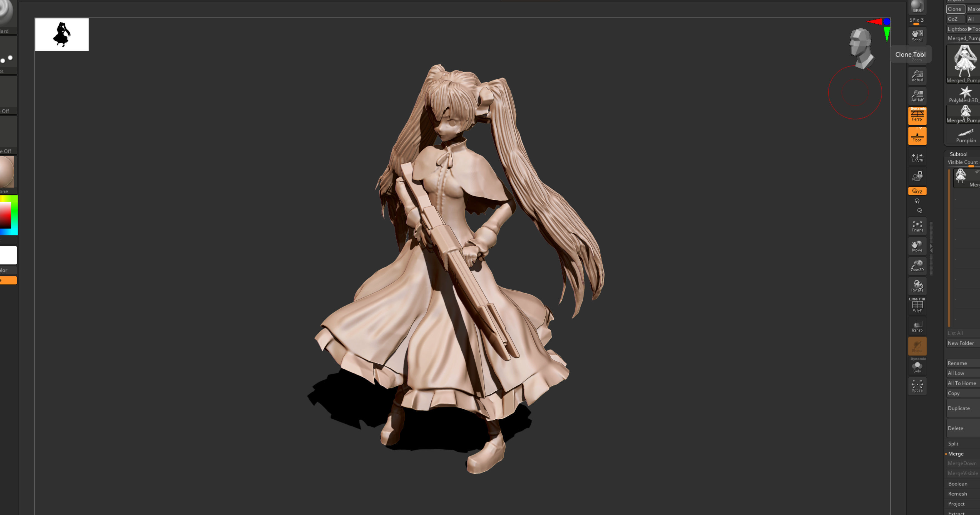Toggle XYZ rotation mode

pos(917,191)
